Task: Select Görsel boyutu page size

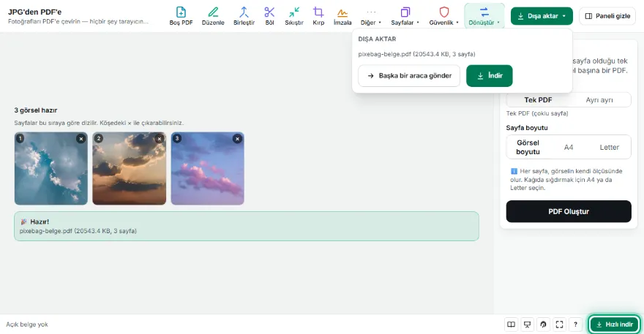Action: click(x=528, y=147)
